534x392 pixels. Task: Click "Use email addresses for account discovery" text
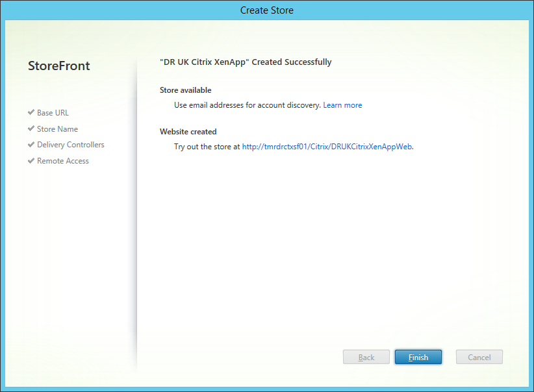[x=248, y=105]
